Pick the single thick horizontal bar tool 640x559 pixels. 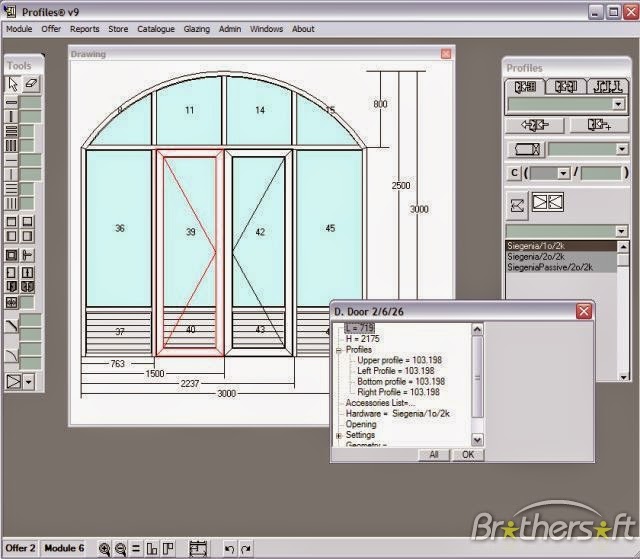[x=11, y=102]
